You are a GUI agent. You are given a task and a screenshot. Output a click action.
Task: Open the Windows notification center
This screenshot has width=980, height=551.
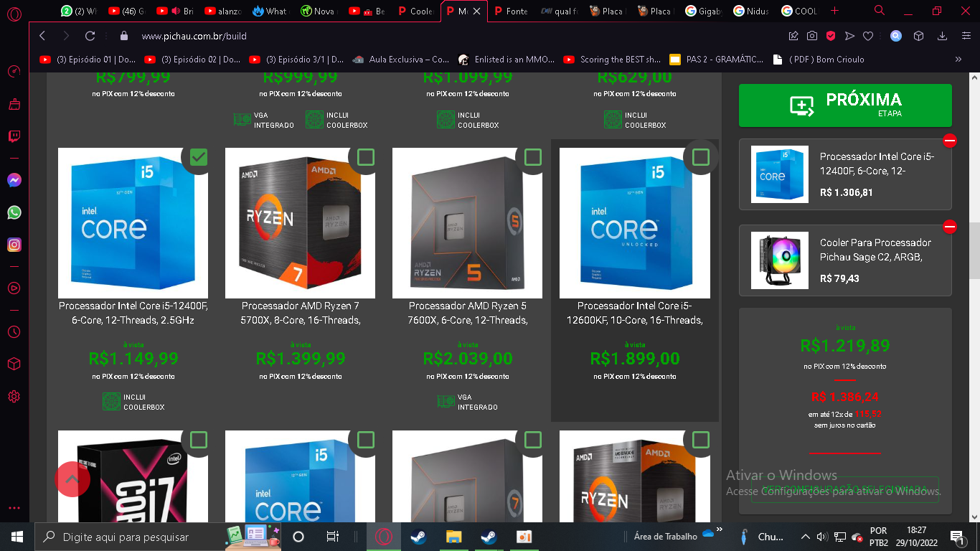pyautogui.click(x=957, y=537)
